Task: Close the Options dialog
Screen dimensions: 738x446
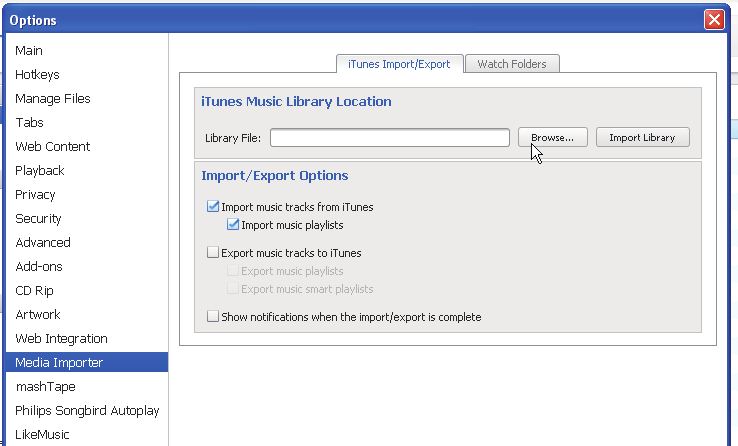Action: 714,20
